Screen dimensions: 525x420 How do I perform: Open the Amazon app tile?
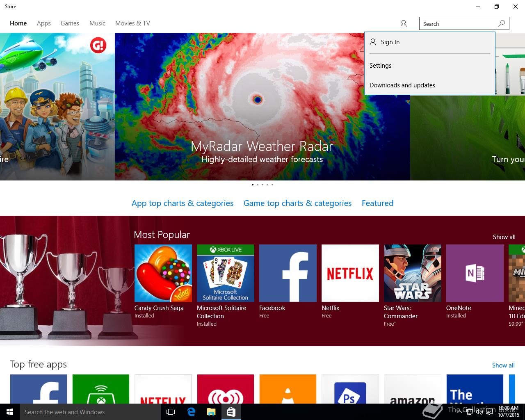[x=413, y=389]
